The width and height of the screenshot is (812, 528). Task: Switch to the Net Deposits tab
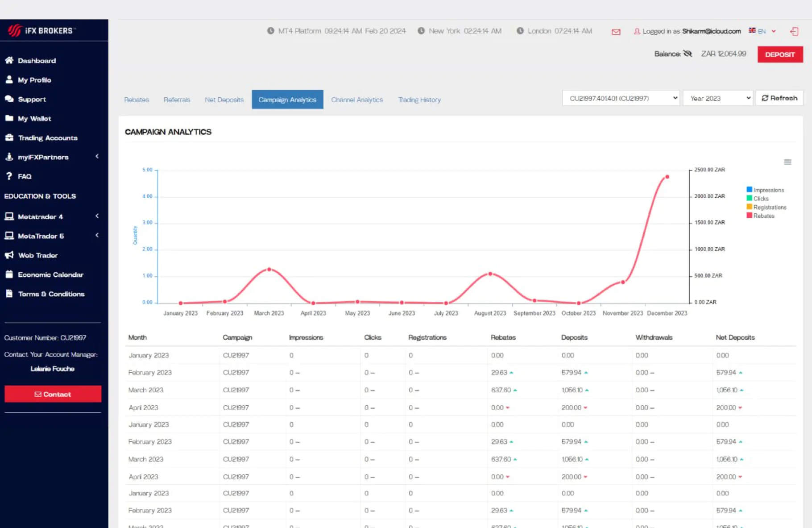pos(224,100)
